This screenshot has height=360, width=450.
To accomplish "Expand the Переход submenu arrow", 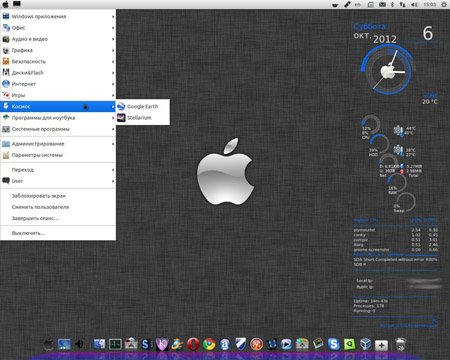I will pos(113,170).
